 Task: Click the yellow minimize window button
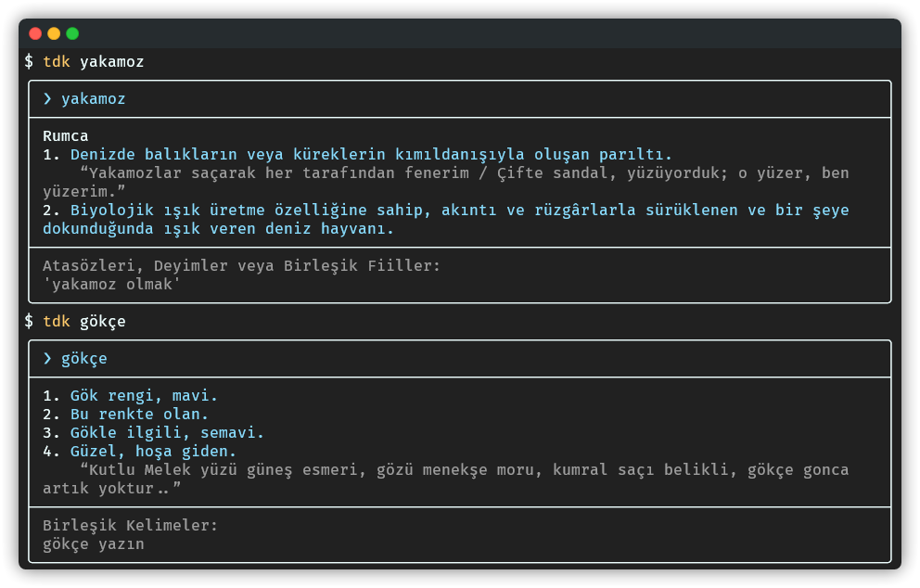[x=54, y=33]
